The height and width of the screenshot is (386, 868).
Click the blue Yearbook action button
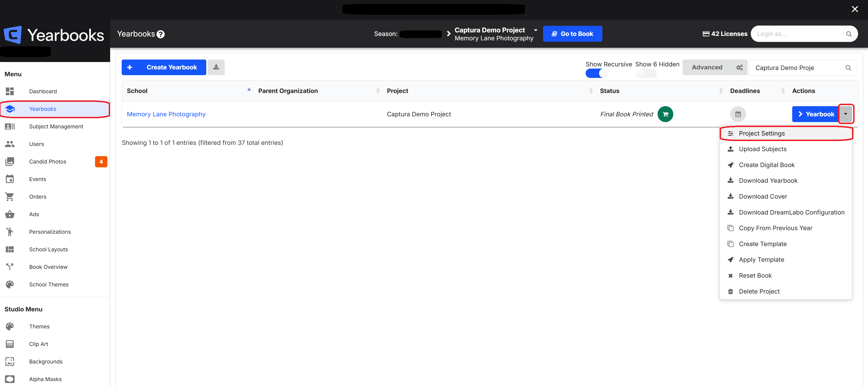(816, 114)
